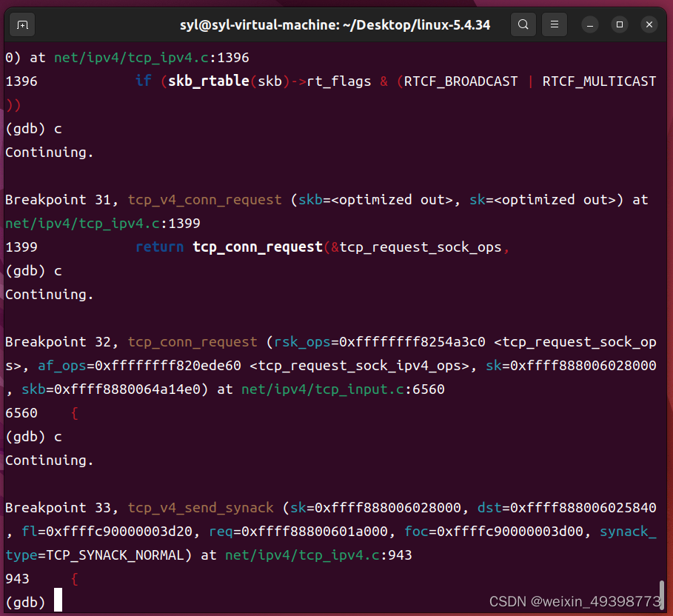Click line number 943

coord(17,578)
